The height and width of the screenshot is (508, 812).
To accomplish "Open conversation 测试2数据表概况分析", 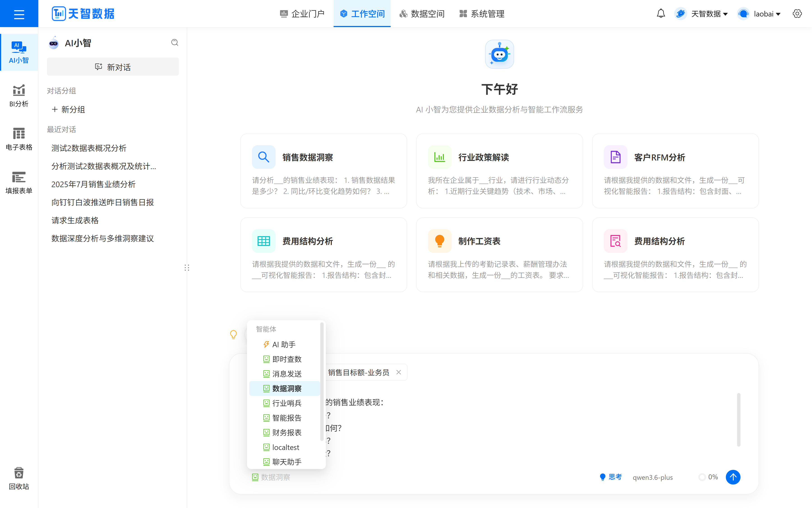I will pos(89,148).
